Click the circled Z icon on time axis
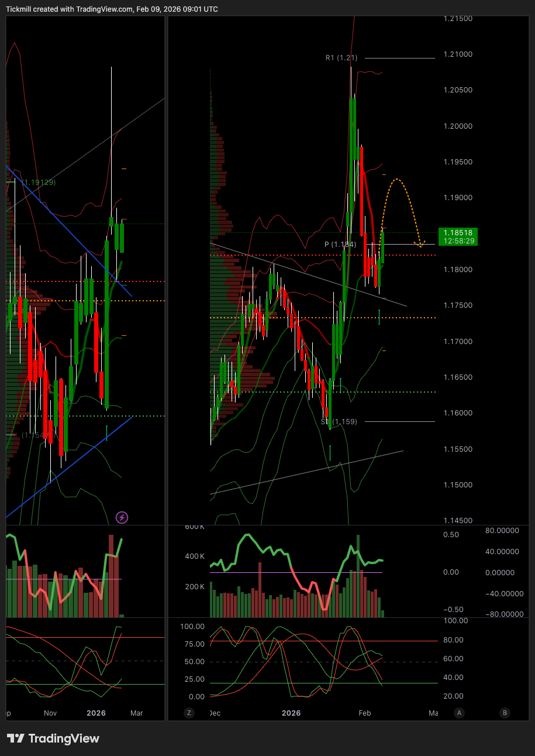 189,713
